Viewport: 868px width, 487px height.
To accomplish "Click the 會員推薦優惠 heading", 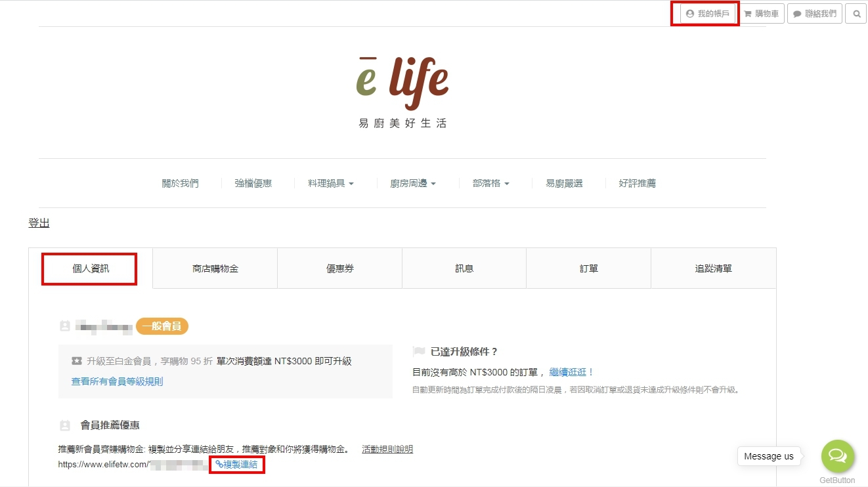I will click(110, 425).
